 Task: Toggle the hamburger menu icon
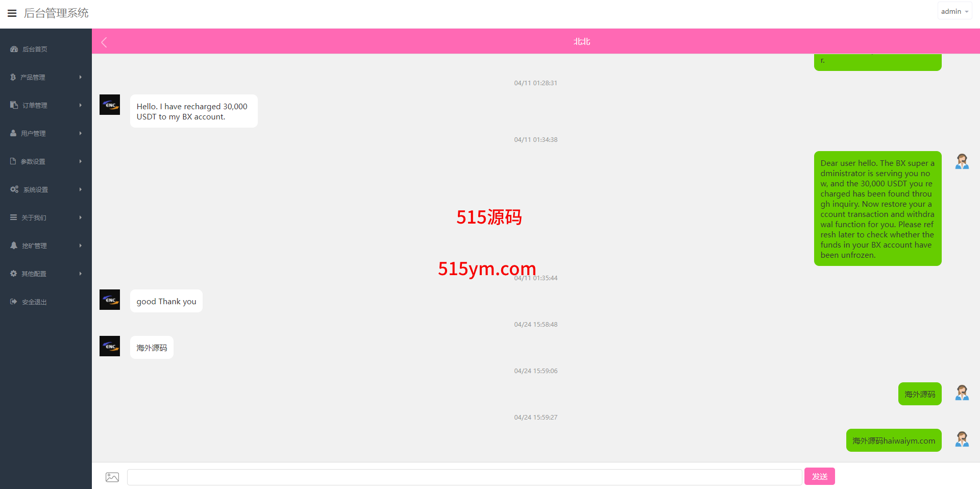pos(12,13)
